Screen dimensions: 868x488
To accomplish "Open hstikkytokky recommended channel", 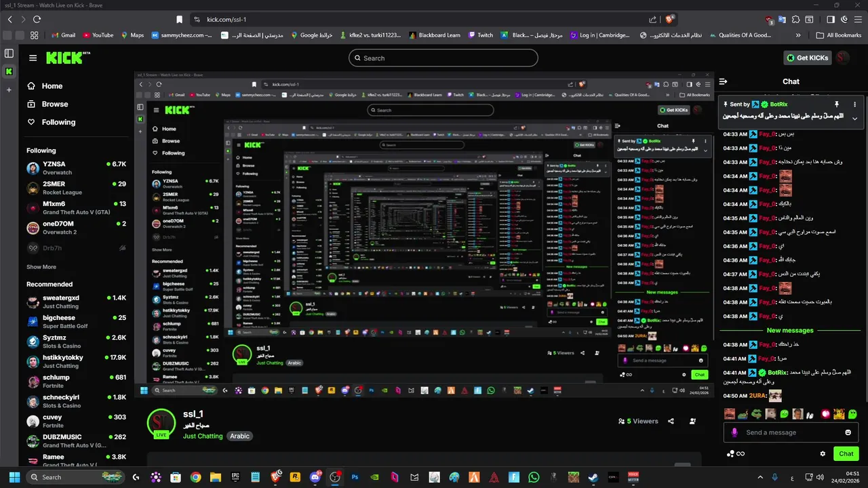I will pyautogui.click(x=77, y=361).
